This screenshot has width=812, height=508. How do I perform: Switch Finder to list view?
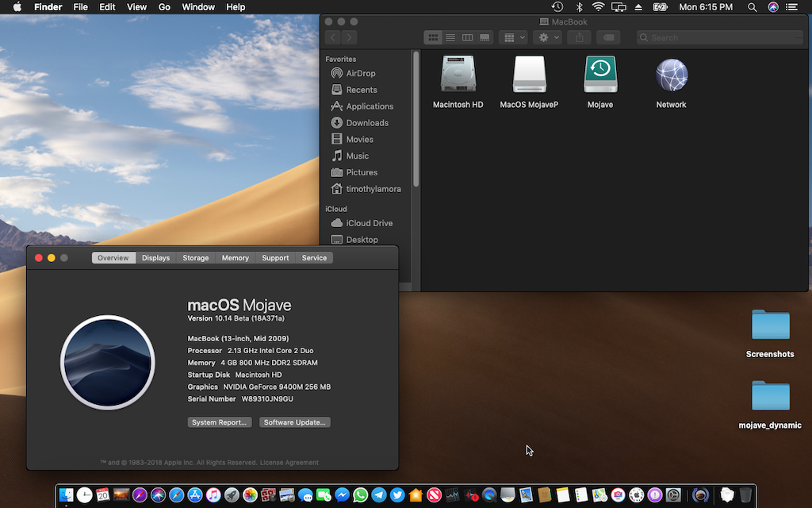450,37
